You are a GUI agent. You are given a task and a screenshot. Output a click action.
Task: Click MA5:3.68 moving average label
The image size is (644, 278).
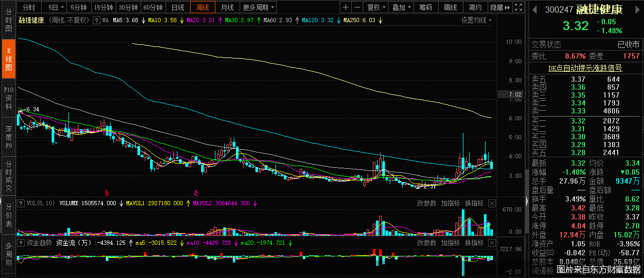point(126,20)
